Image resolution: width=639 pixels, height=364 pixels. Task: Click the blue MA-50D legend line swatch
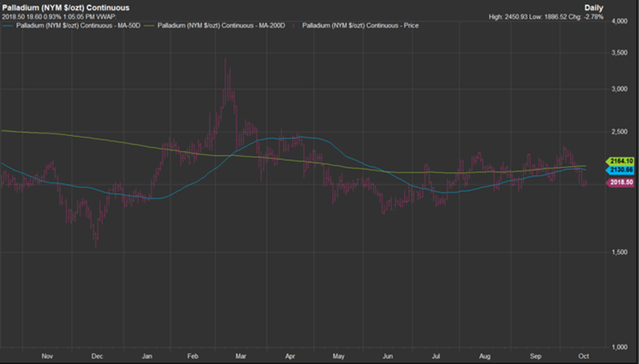pos(8,26)
